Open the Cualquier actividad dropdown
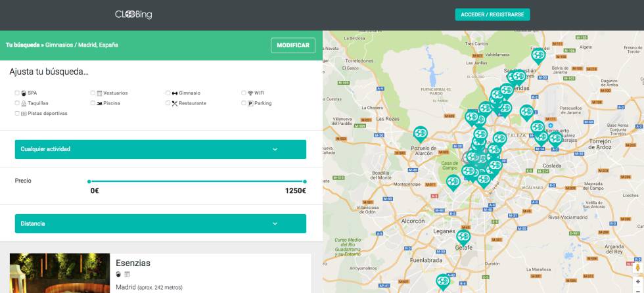This screenshot has width=644, height=293. 160,149
